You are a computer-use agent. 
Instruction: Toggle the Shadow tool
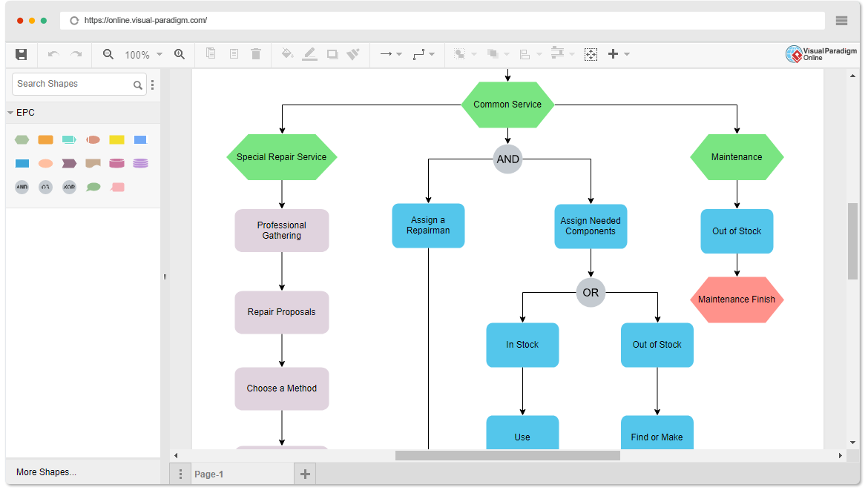point(332,54)
